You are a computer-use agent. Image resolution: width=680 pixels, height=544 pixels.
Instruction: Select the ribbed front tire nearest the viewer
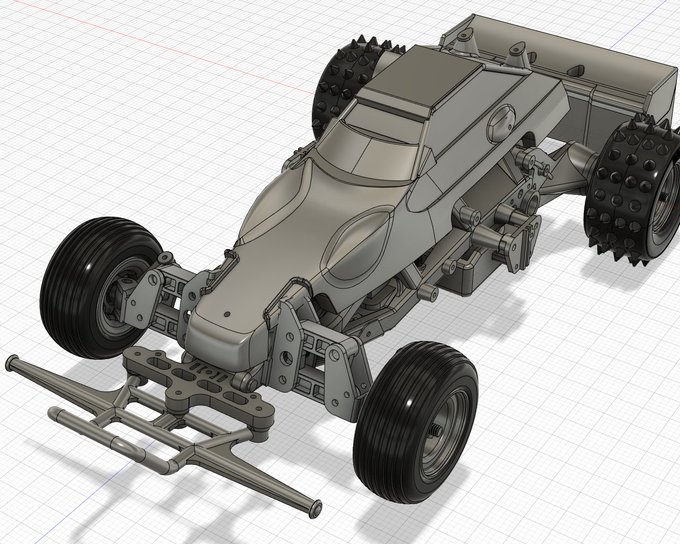coord(415,422)
